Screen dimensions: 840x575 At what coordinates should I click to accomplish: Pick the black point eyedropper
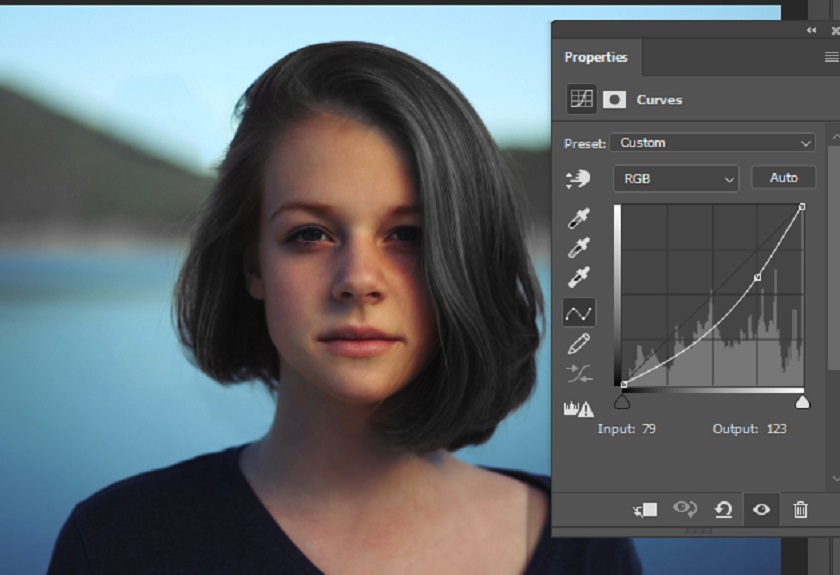(579, 218)
